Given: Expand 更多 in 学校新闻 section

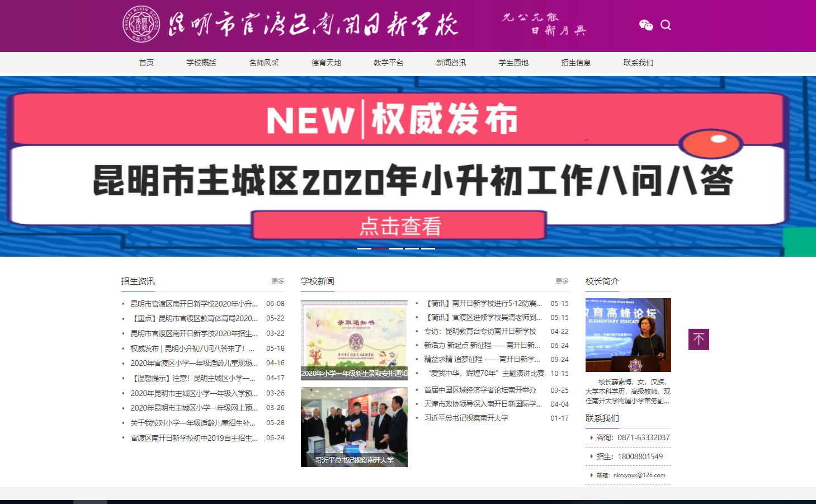Looking at the screenshot, I should tap(562, 281).
